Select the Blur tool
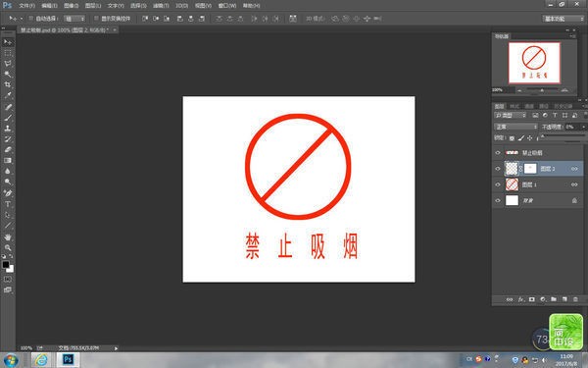 click(x=8, y=171)
